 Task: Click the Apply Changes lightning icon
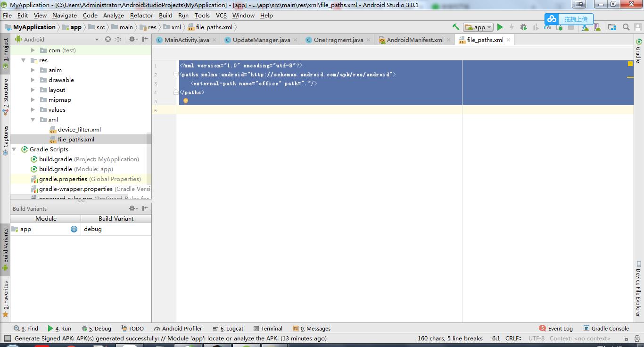click(512, 27)
